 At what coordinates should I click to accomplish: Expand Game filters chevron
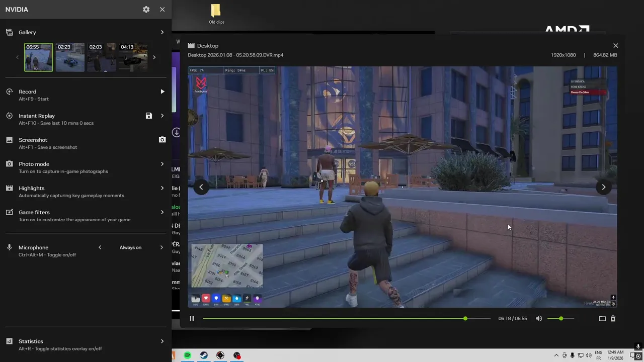[x=162, y=212]
